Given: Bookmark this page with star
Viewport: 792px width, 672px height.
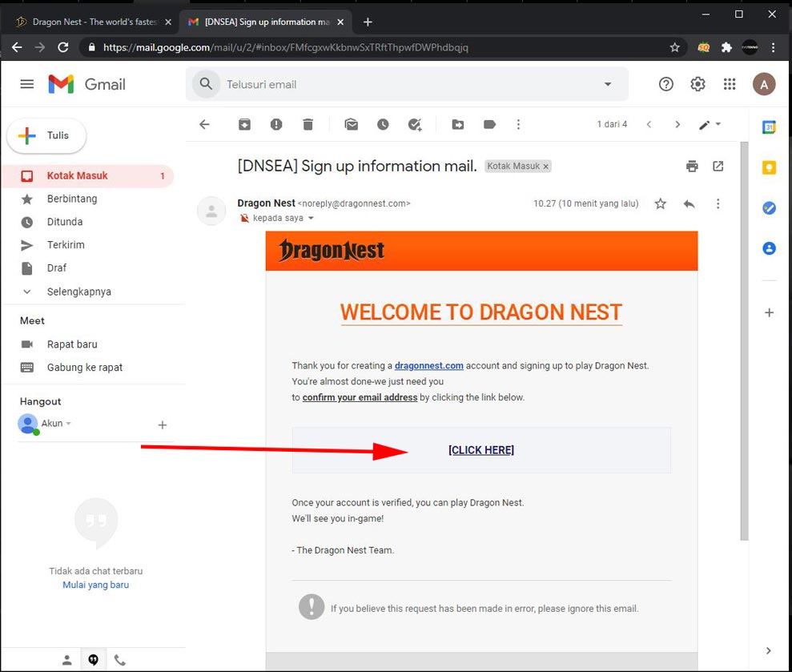Looking at the screenshot, I should 674,47.
